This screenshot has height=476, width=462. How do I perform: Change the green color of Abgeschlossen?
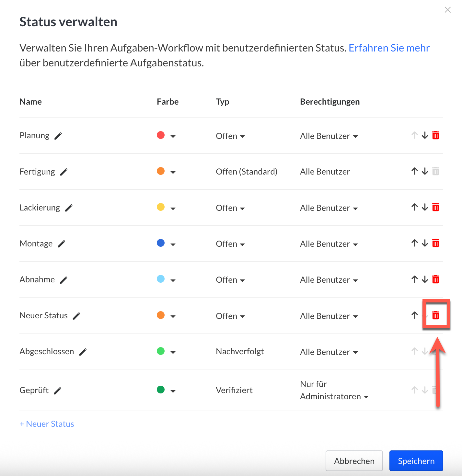[166, 352]
